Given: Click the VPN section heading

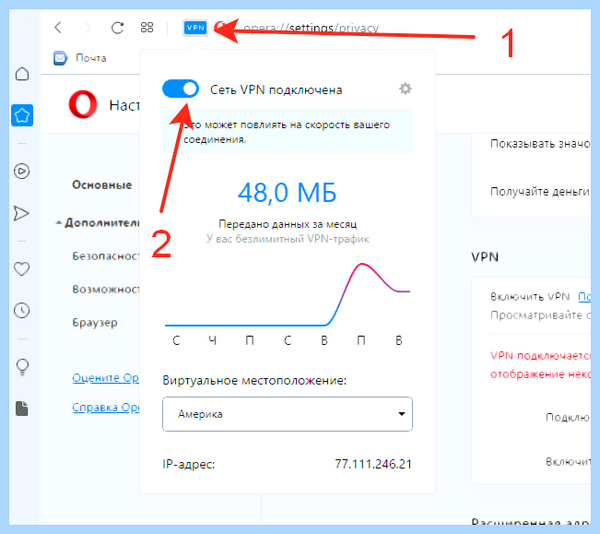Looking at the screenshot, I should 485,257.
